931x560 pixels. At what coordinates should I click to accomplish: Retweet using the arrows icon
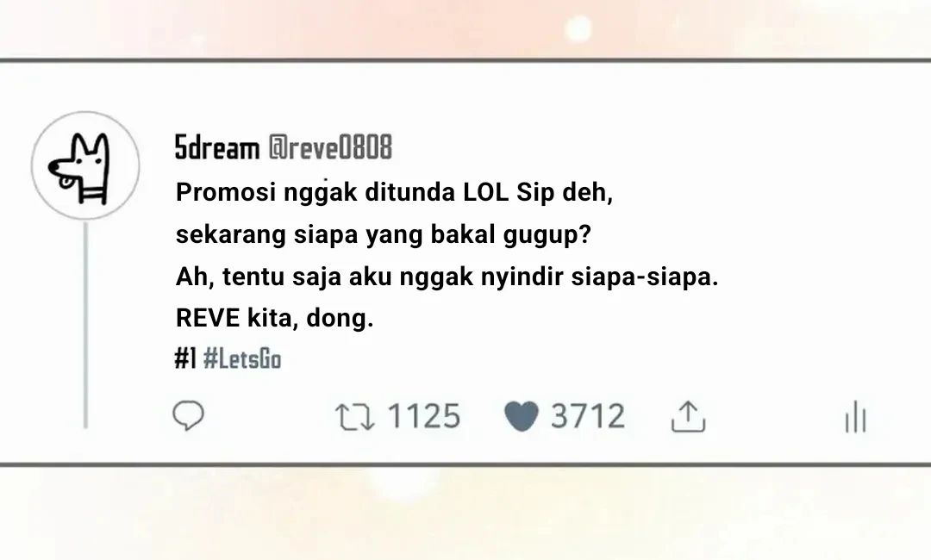click(x=355, y=416)
